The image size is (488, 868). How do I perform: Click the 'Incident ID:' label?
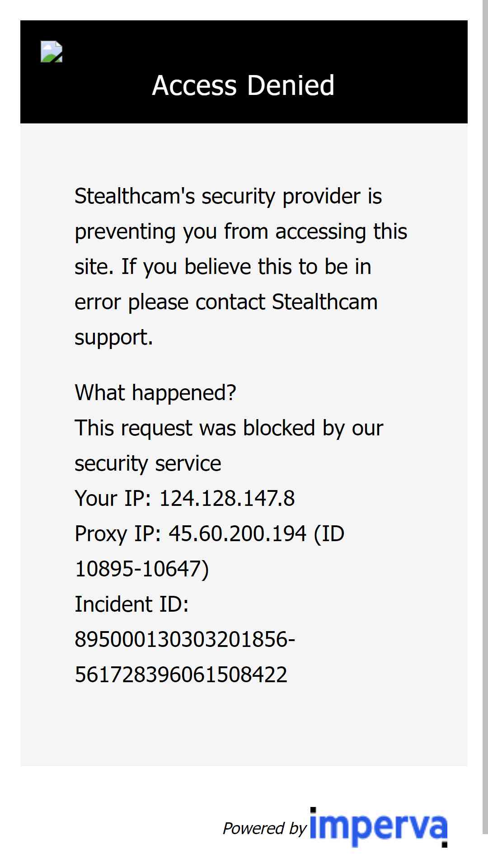point(132,604)
